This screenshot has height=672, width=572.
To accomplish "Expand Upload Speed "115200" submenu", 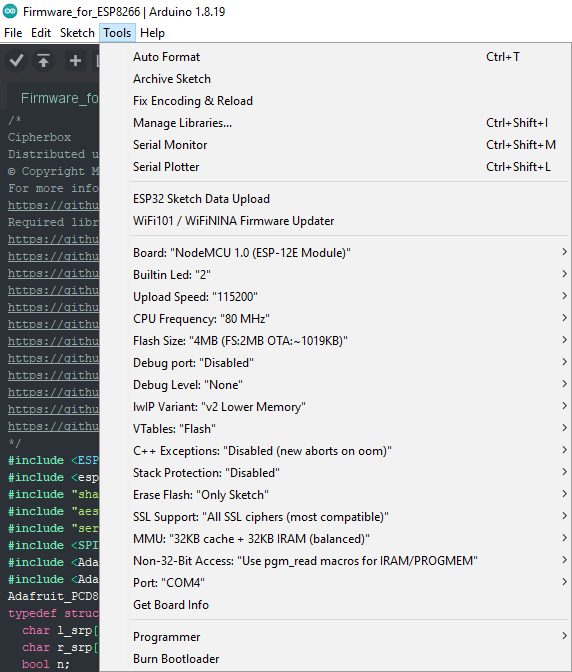I will click(x=335, y=297).
